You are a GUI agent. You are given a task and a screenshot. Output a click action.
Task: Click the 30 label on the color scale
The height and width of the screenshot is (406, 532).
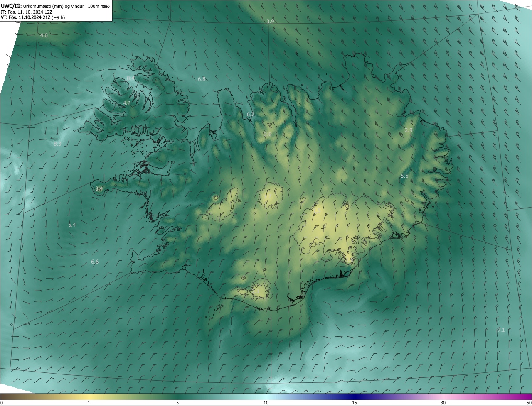tap(443, 403)
